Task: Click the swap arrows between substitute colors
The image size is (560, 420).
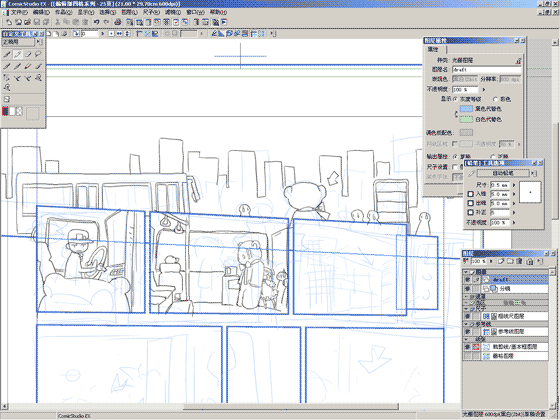Action: click(x=456, y=114)
